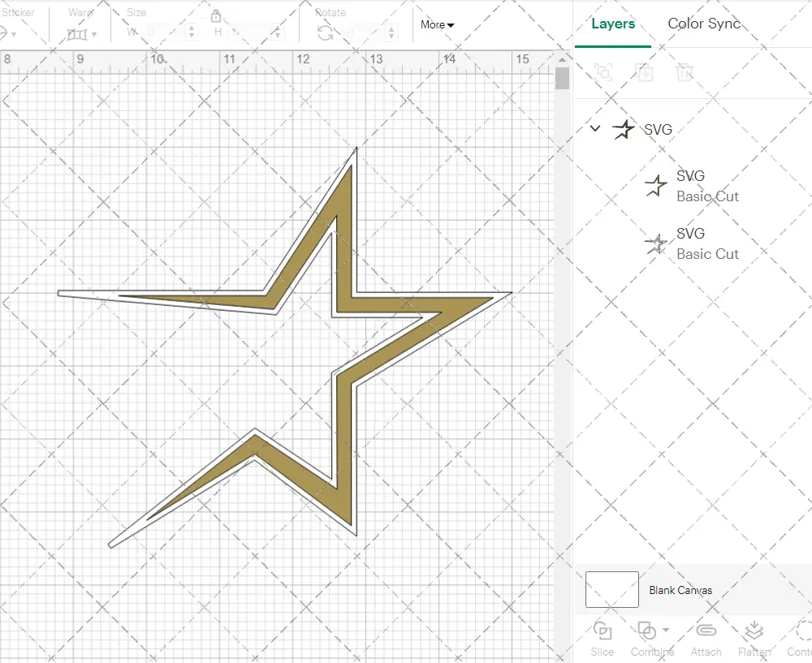Click the Slice tool
The height and width of the screenshot is (663, 812).
tap(603, 639)
